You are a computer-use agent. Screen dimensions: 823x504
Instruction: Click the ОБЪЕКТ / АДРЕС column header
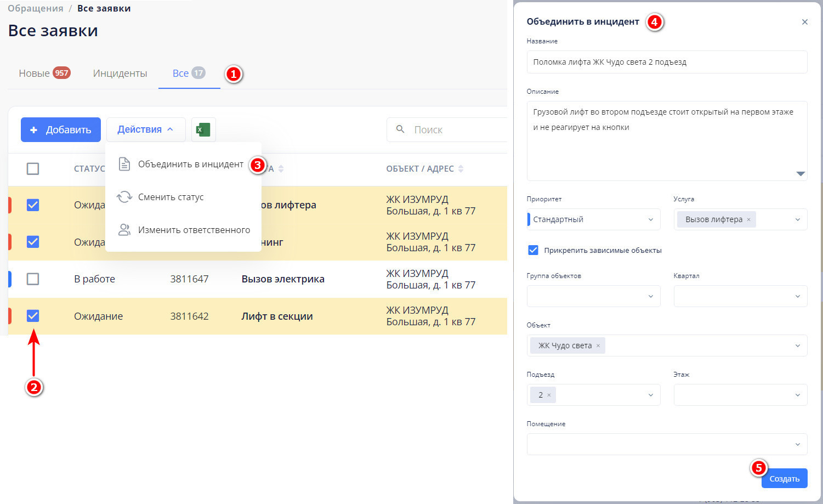click(x=420, y=169)
